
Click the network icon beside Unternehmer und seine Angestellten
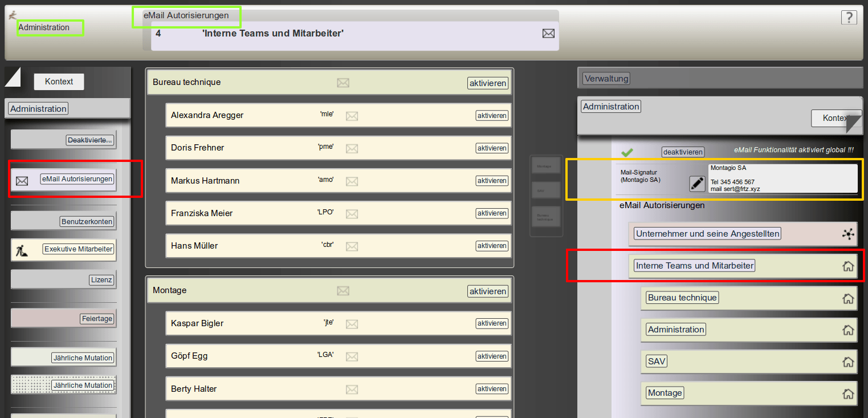pos(848,234)
